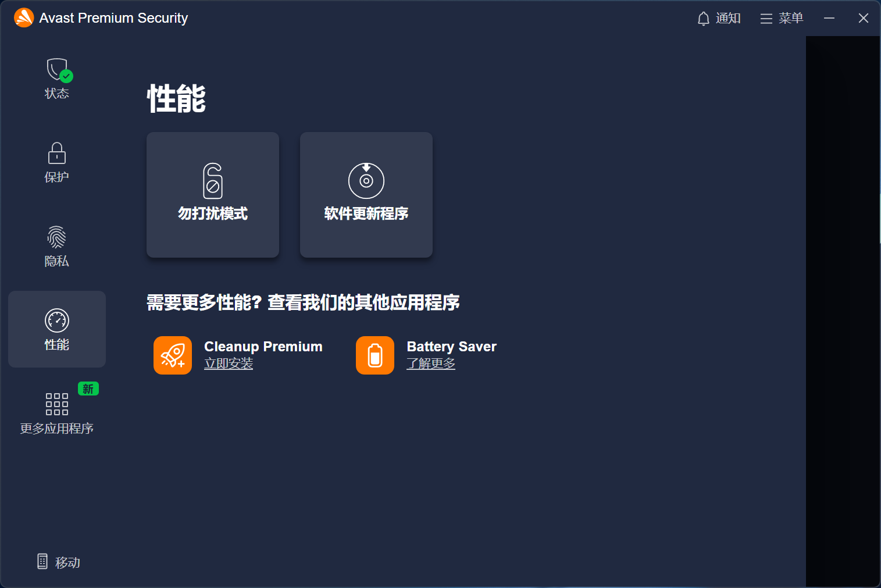Open the 勿打扰模式 tile
The height and width of the screenshot is (588, 881).
click(213, 195)
